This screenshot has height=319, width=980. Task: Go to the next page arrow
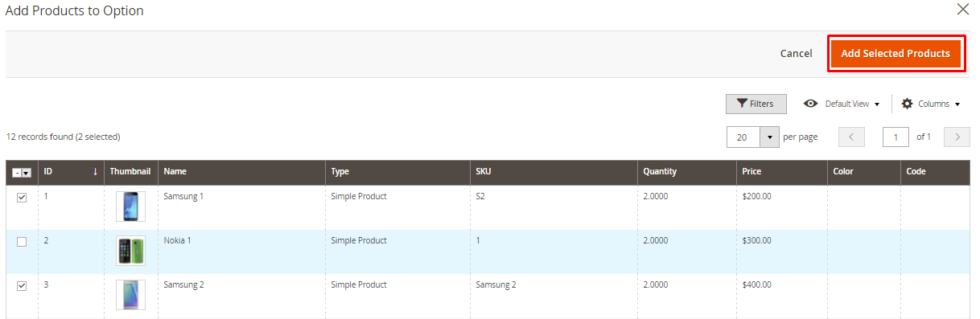pos(957,137)
